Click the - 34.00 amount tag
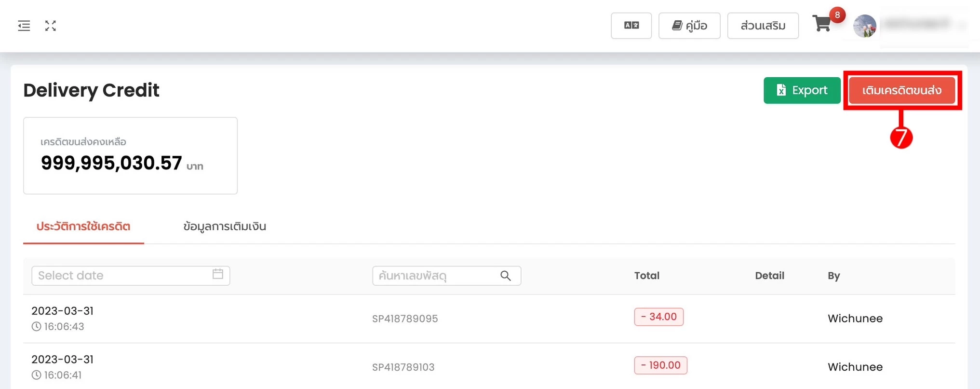This screenshot has height=389, width=980. pos(658,317)
